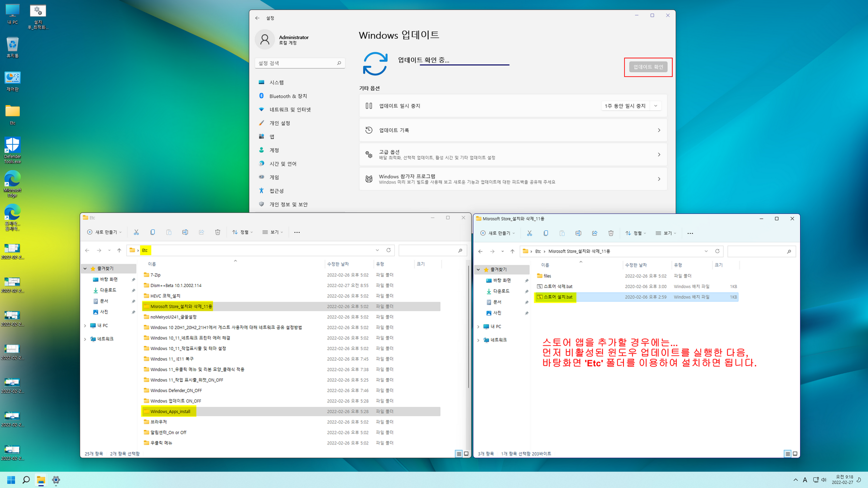This screenshot has height=488, width=868.
Task: Select 스토어 삭제.bat file
Action: pyautogui.click(x=636, y=287)
